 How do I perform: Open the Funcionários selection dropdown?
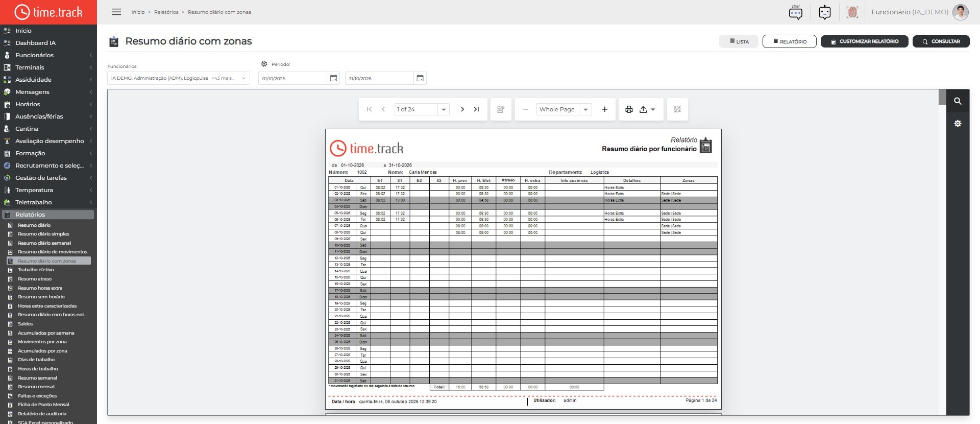(179, 78)
